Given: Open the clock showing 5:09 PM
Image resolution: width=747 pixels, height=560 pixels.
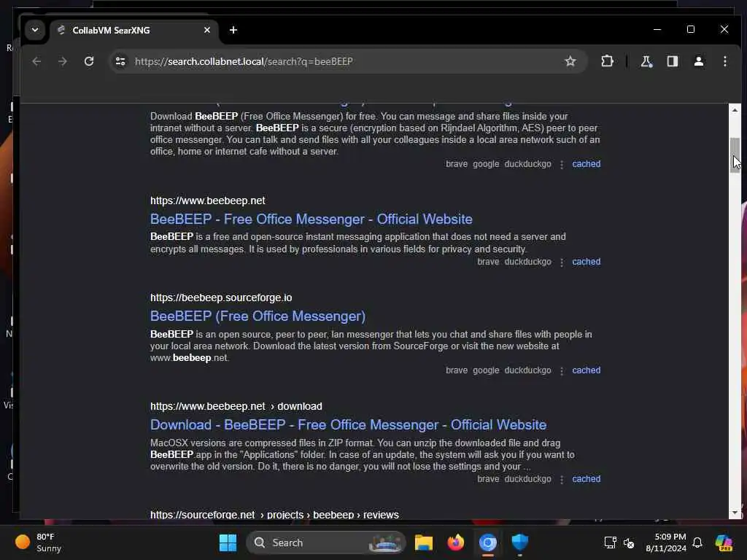Looking at the screenshot, I should [665, 542].
